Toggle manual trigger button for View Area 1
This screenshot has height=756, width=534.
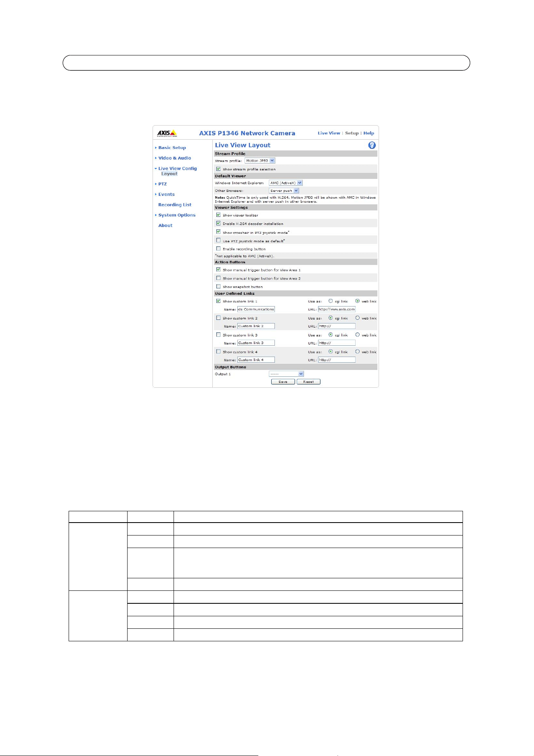218,269
